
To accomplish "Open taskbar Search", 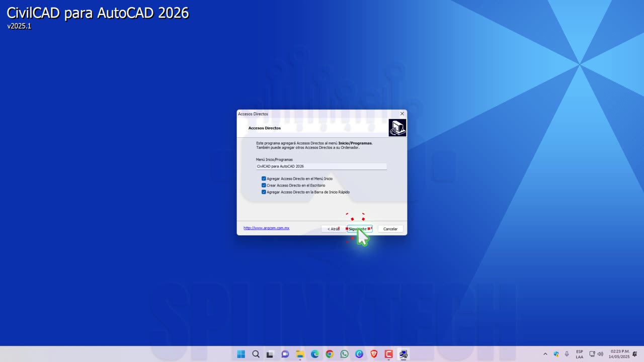I will (256, 354).
